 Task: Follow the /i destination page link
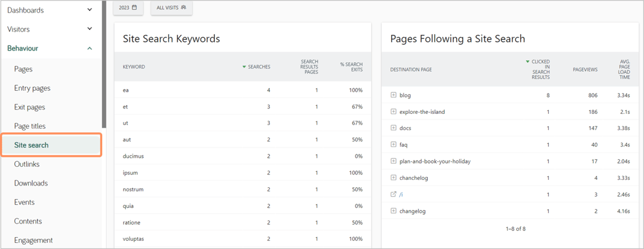tap(401, 194)
